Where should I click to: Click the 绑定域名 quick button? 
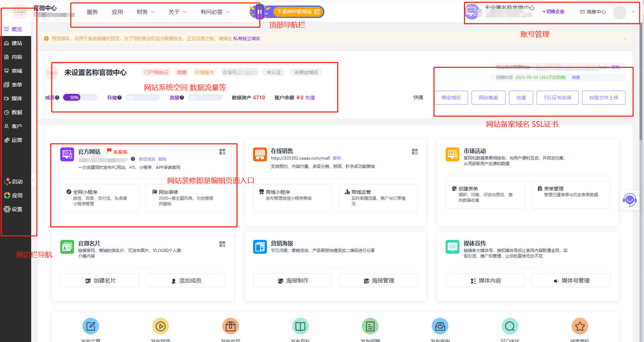(x=451, y=98)
